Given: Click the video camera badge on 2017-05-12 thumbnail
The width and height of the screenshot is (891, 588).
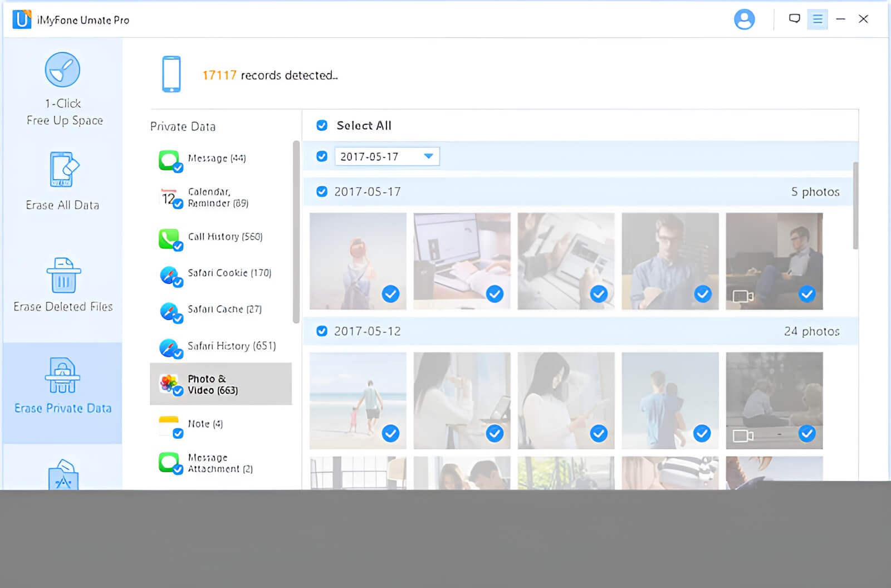Looking at the screenshot, I should [743, 435].
